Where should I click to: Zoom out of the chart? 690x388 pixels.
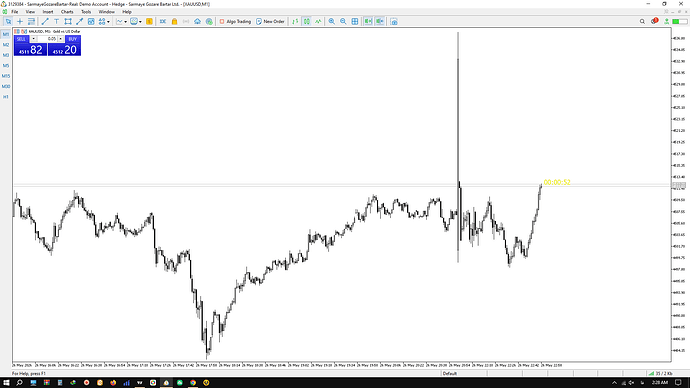[343, 21]
